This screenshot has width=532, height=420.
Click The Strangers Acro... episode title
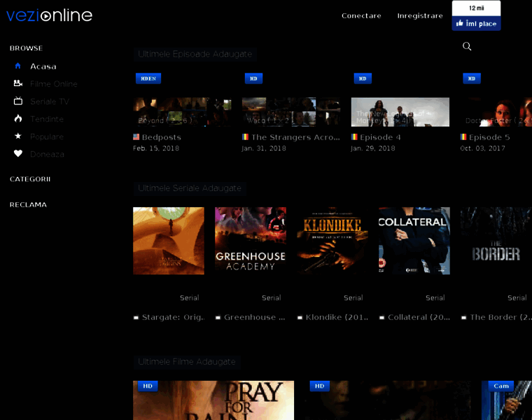click(295, 137)
